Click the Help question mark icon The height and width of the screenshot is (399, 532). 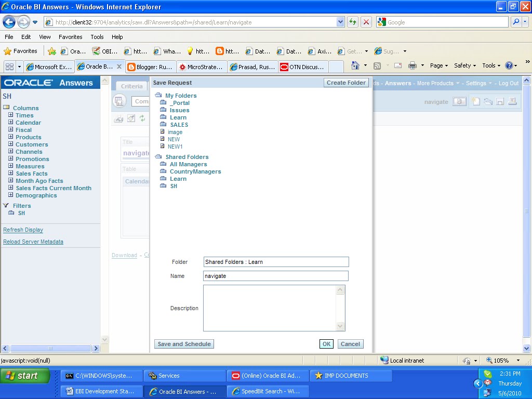[x=509, y=65]
